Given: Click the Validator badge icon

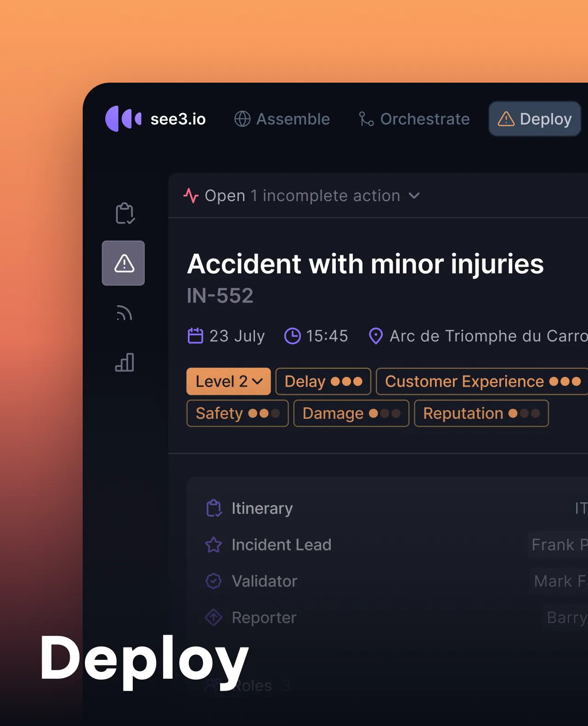Looking at the screenshot, I should 214,581.
